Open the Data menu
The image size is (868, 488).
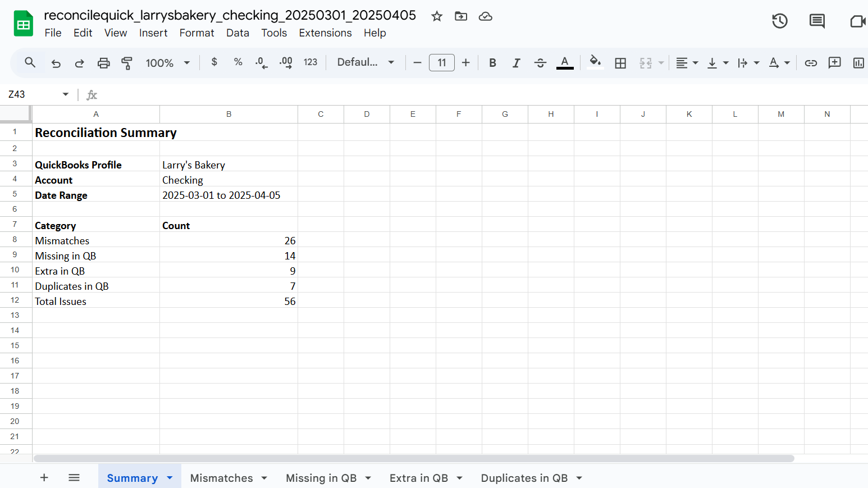click(x=237, y=33)
